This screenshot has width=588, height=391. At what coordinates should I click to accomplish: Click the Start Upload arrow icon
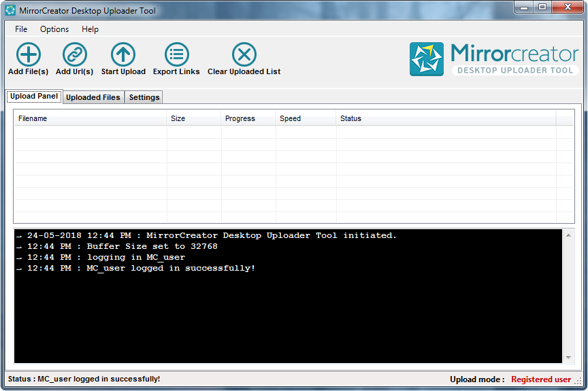(123, 54)
